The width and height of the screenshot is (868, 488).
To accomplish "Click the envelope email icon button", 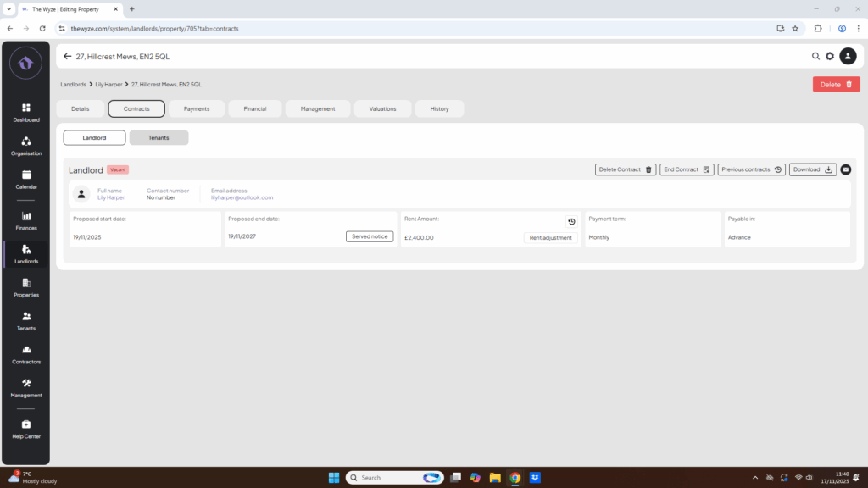I will [x=845, y=169].
